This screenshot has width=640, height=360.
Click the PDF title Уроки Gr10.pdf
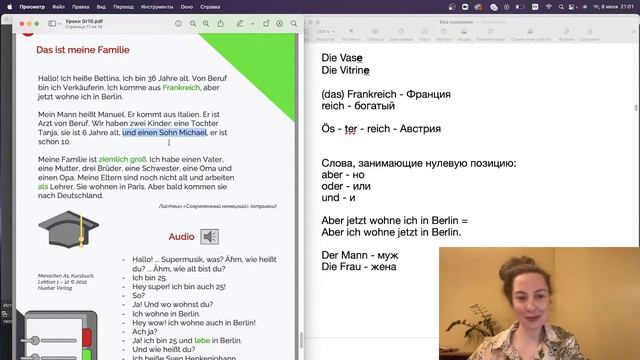pos(84,21)
